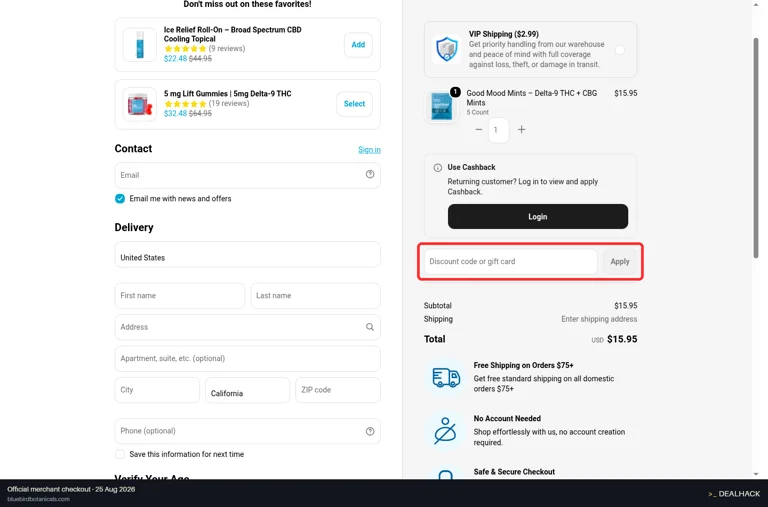This screenshot has width=768, height=507.
Task: Increase Good Mood Mints quantity with plus
Action: (x=522, y=129)
